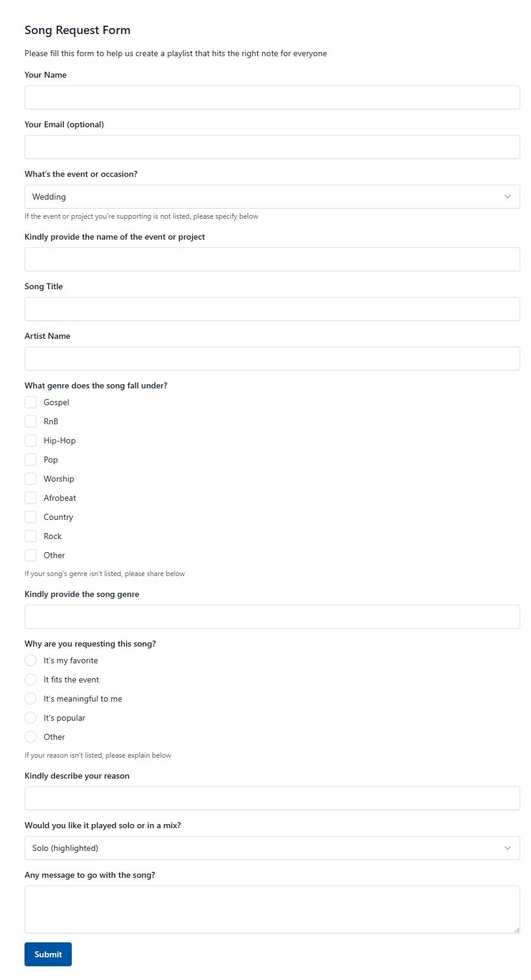The width and height of the screenshot is (531, 980).
Task: Select the "It's my favorite" reason
Action: pyautogui.click(x=30, y=660)
